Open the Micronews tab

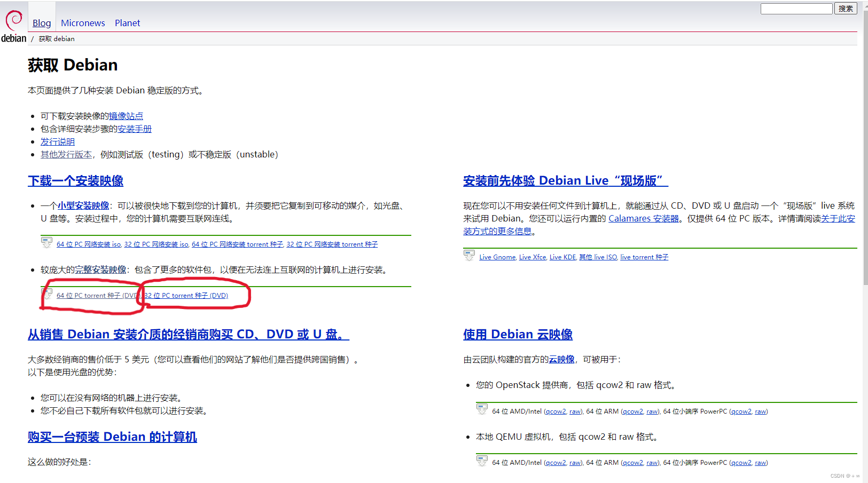pos(83,23)
